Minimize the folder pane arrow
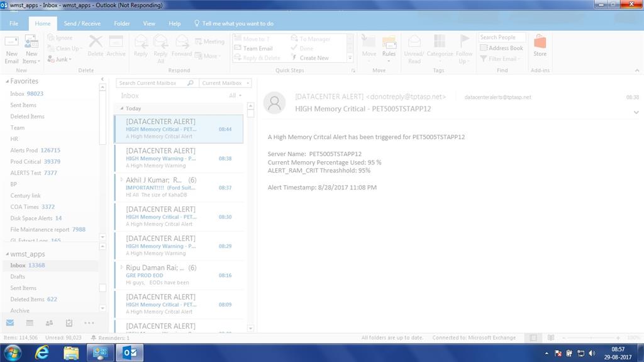The height and width of the screenshot is (362, 644). pyautogui.click(x=103, y=79)
